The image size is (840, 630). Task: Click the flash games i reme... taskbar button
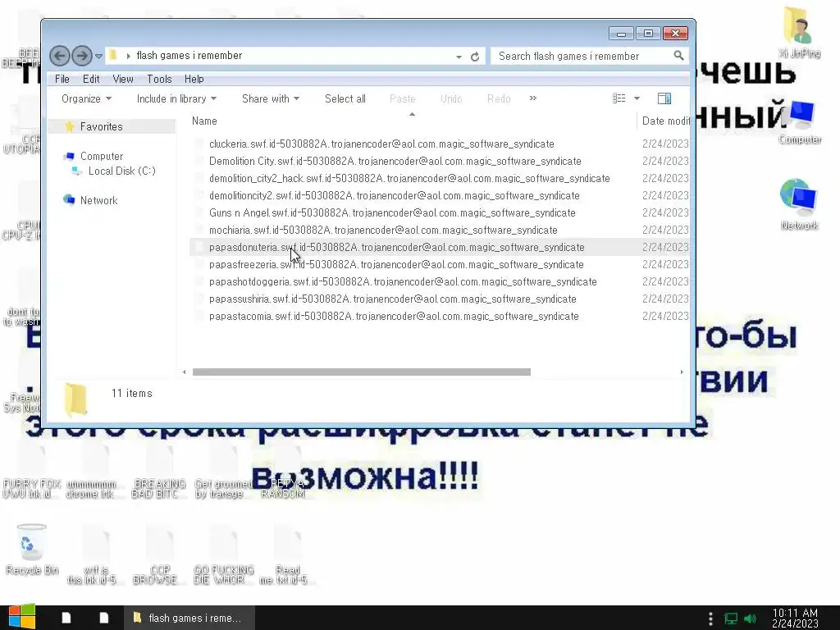(189, 618)
